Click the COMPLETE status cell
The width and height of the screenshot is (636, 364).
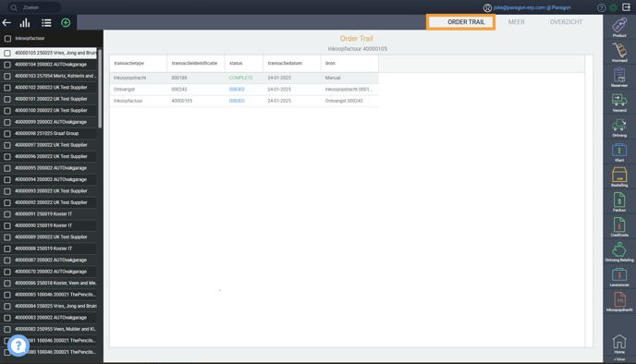[x=240, y=78]
